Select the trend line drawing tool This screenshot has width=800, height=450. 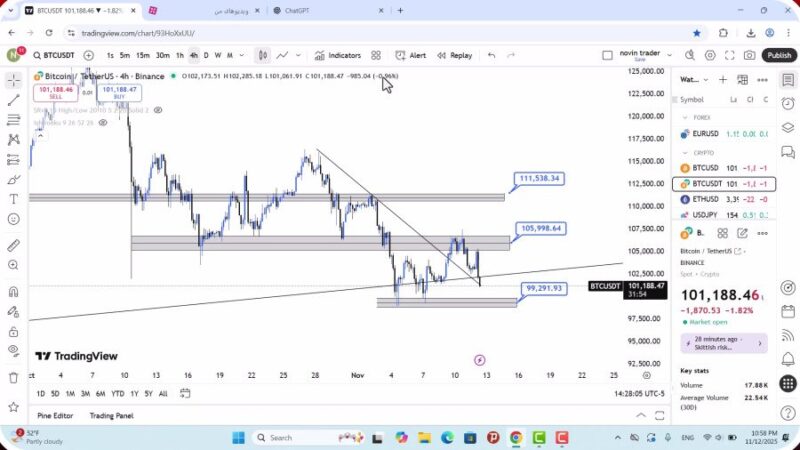tap(13, 100)
